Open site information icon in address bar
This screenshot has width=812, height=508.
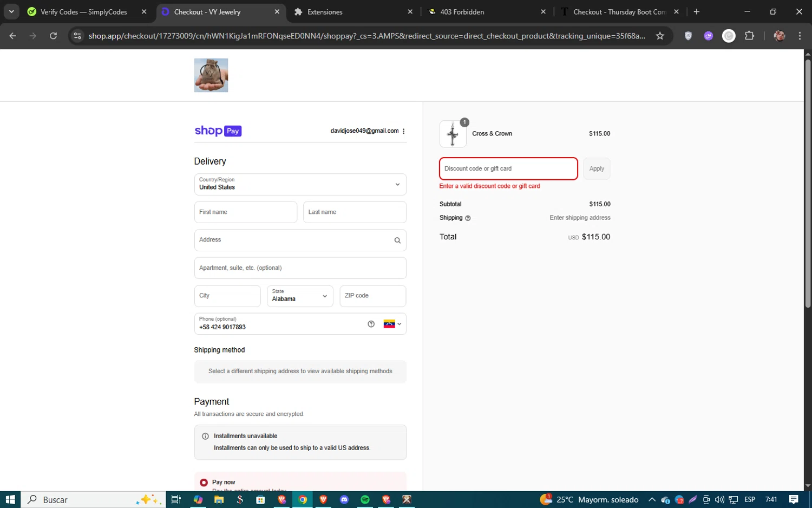coord(77,36)
